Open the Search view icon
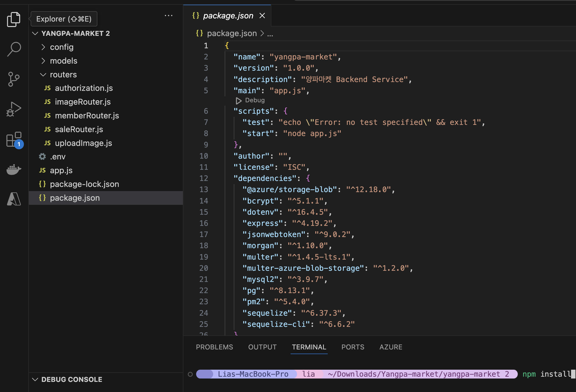576x392 pixels. click(14, 49)
